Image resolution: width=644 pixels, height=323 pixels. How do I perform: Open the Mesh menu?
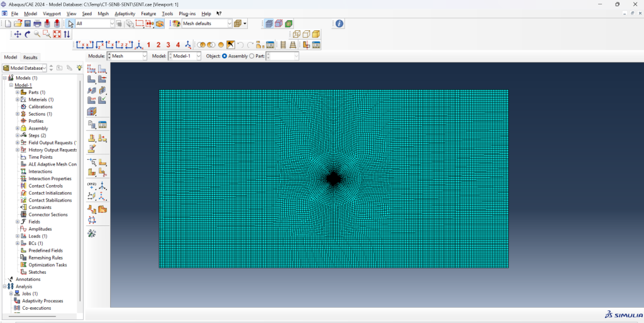point(103,13)
